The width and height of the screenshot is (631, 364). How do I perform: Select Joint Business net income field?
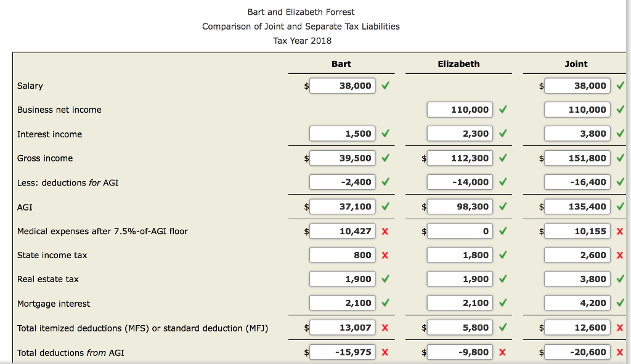[x=577, y=110]
